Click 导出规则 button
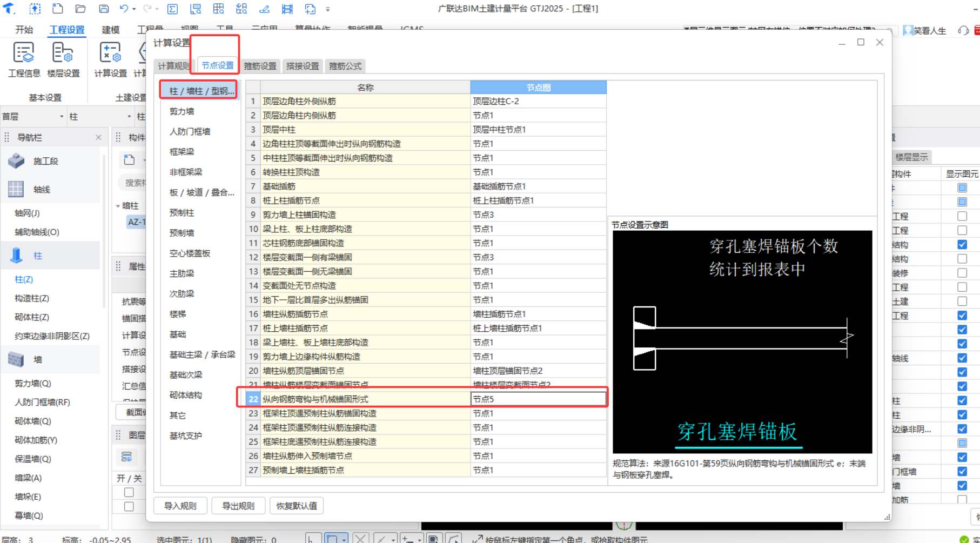 click(x=238, y=506)
